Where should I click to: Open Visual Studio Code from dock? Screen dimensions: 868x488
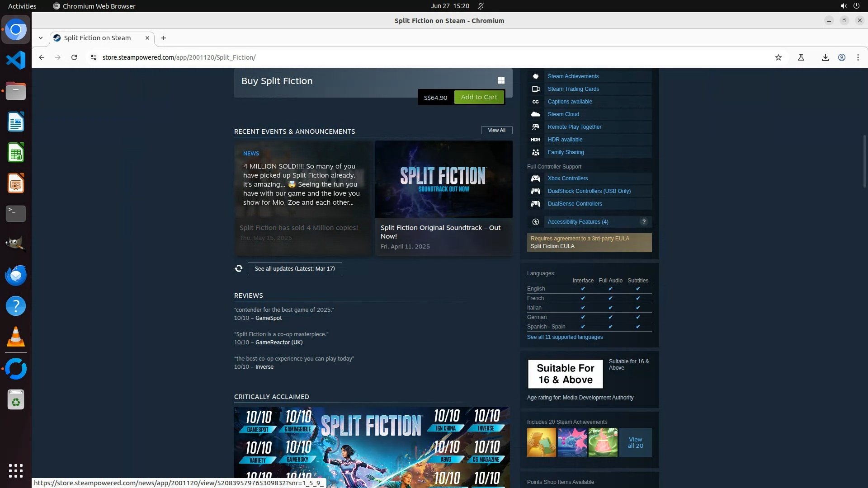point(16,60)
